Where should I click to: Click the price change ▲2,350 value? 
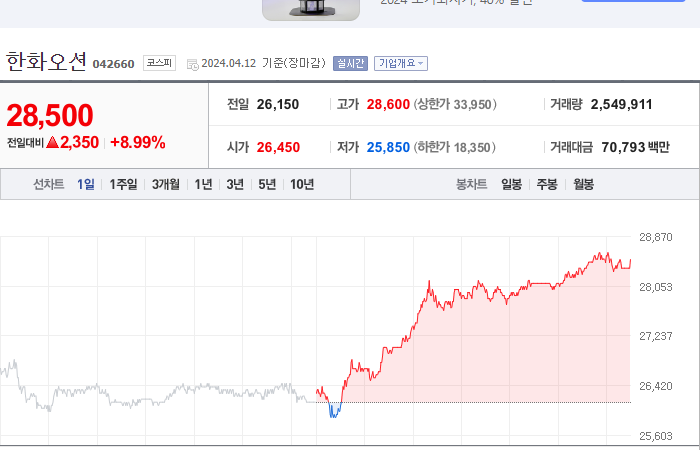coord(72,142)
